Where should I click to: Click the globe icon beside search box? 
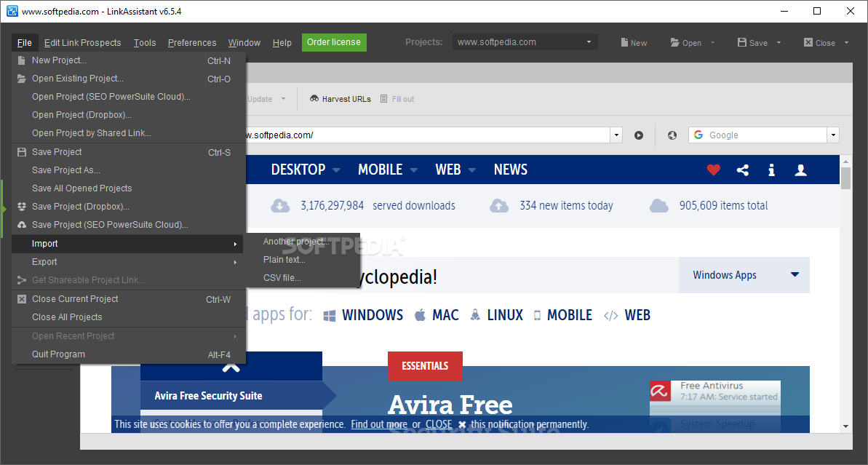tap(672, 135)
